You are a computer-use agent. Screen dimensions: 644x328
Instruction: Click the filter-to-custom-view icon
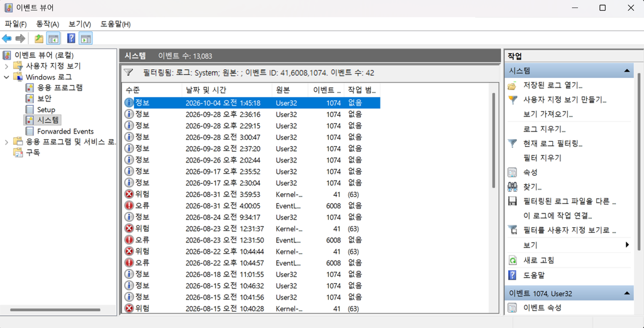click(x=512, y=230)
